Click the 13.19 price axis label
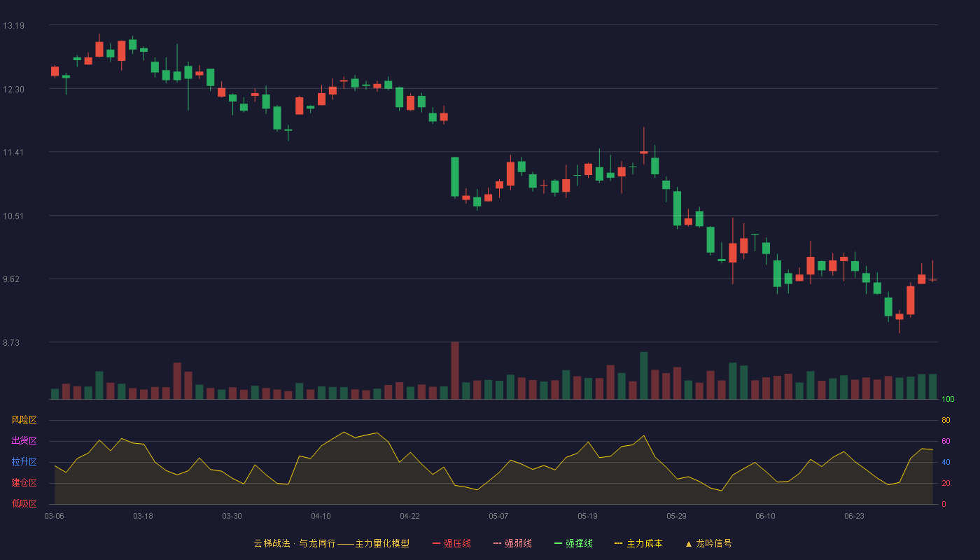The width and height of the screenshot is (980, 560). (13, 26)
